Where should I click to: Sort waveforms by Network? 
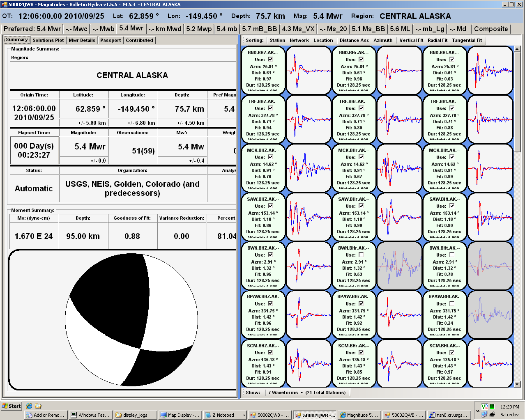tap(299, 40)
